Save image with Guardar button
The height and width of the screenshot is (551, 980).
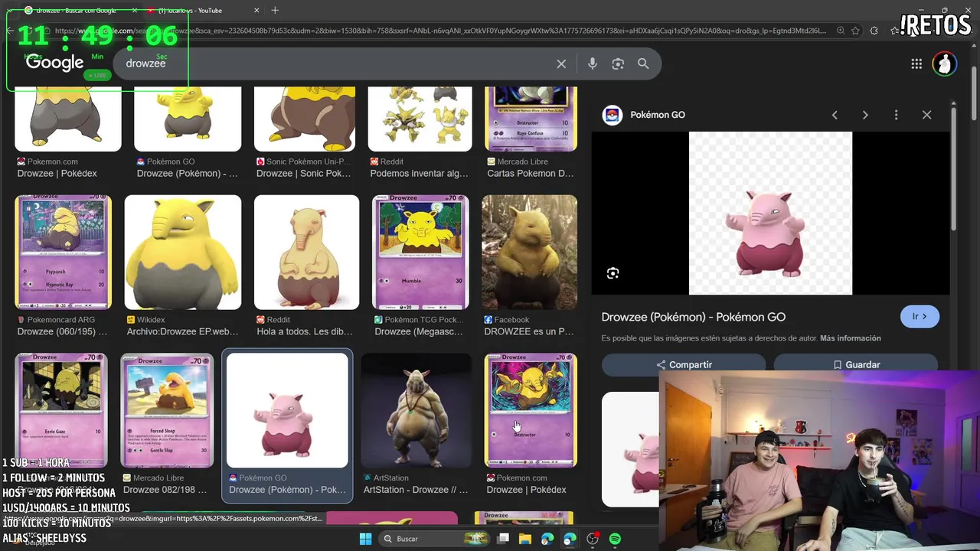tap(856, 364)
